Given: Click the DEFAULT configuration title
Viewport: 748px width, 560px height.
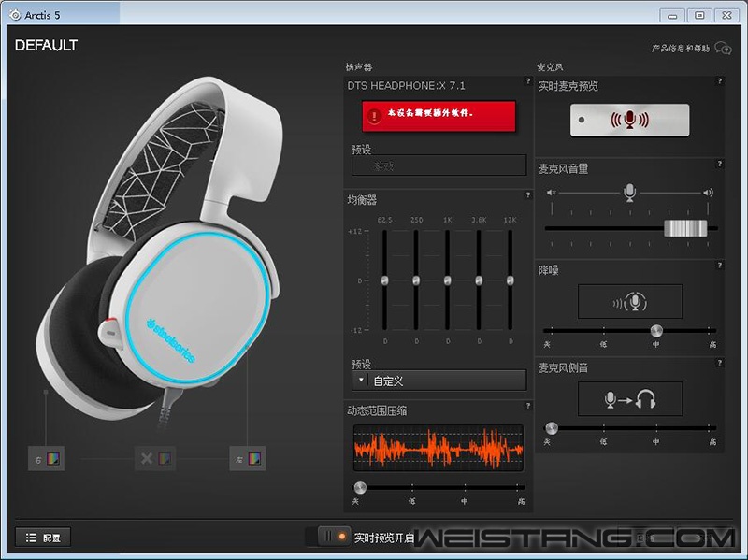Looking at the screenshot, I should (46, 45).
